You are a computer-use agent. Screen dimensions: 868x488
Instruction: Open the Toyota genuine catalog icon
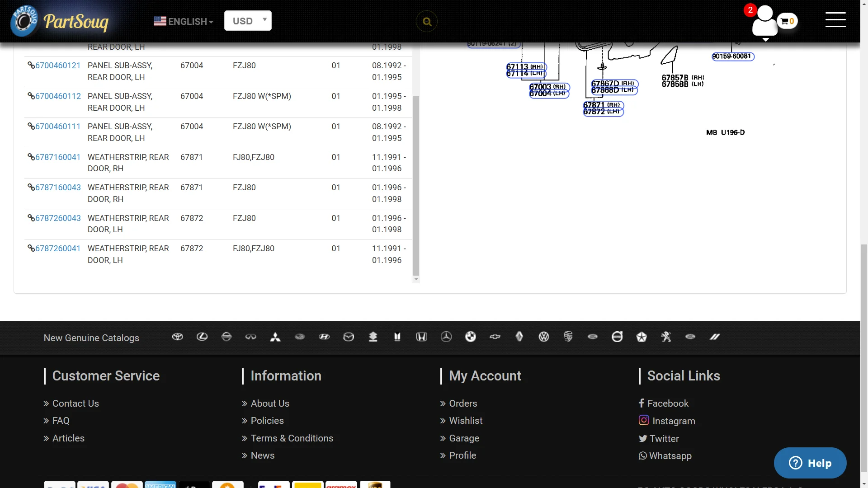(178, 337)
